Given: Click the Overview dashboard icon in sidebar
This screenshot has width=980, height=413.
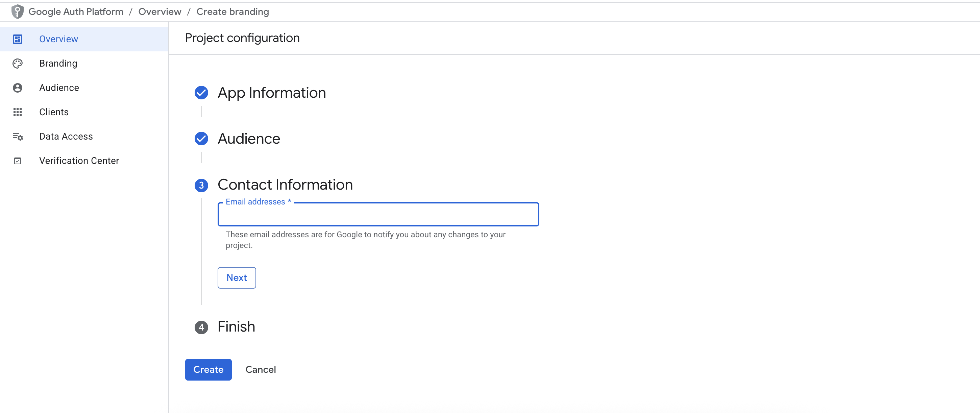Looking at the screenshot, I should tap(18, 39).
